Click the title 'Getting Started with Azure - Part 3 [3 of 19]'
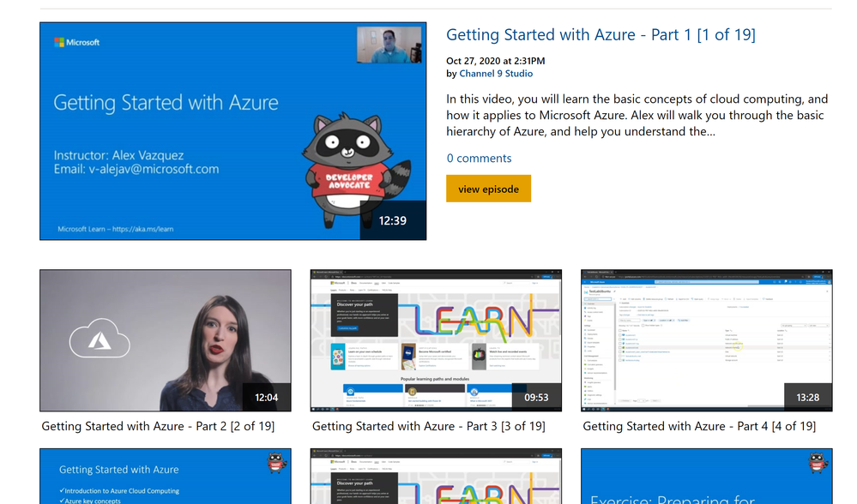The width and height of the screenshot is (857, 504). (429, 427)
